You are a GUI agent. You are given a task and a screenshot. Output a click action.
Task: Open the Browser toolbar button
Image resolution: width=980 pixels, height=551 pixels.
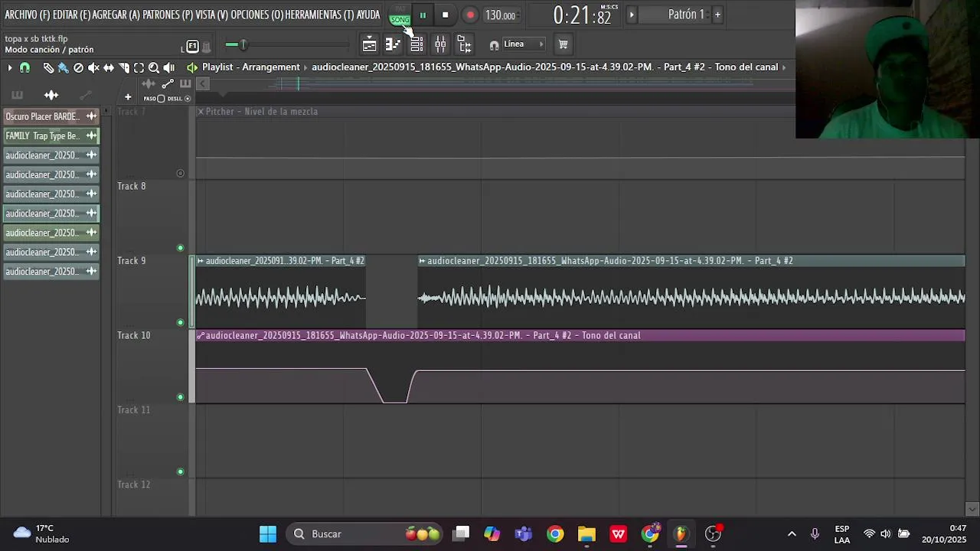(464, 44)
